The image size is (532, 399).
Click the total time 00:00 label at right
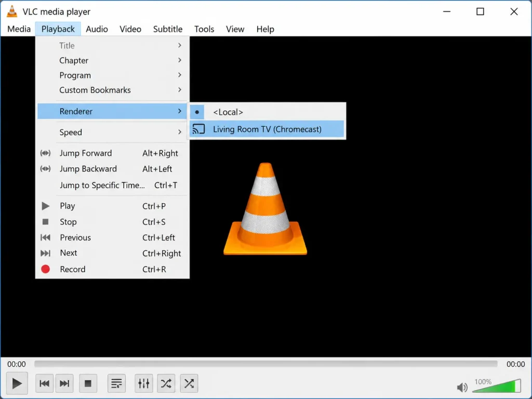516,364
